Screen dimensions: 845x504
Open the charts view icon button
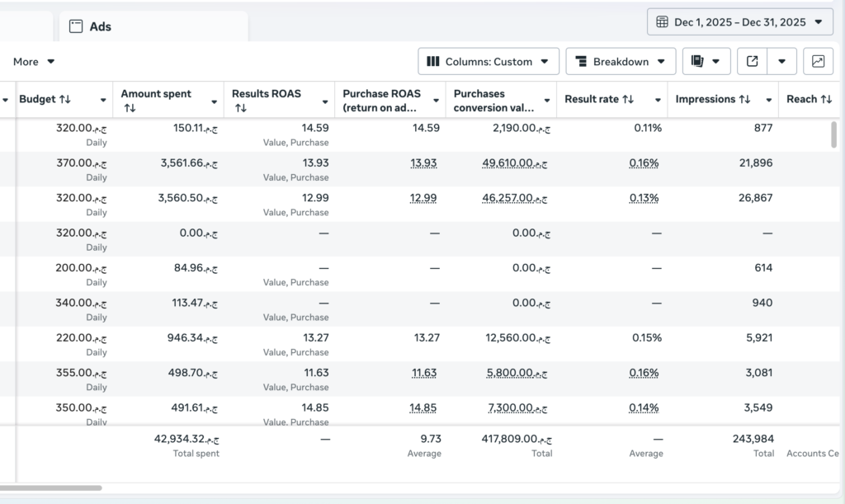[x=818, y=61]
